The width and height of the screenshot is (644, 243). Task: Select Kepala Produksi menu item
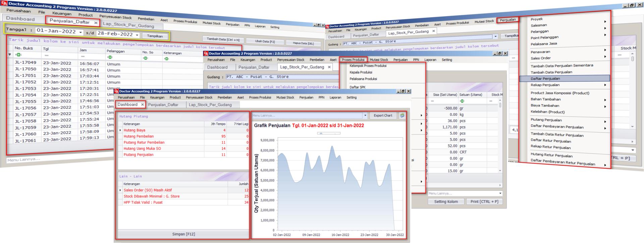361,72
